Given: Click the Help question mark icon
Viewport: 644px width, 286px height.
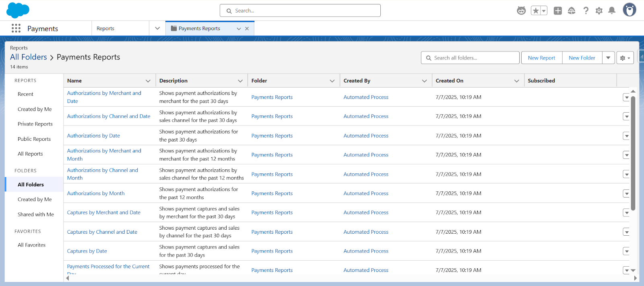Looking at the screenshot, I should [586, 10].
